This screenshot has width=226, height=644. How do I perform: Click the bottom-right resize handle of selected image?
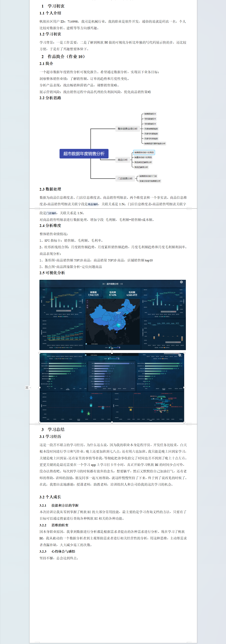184,422
